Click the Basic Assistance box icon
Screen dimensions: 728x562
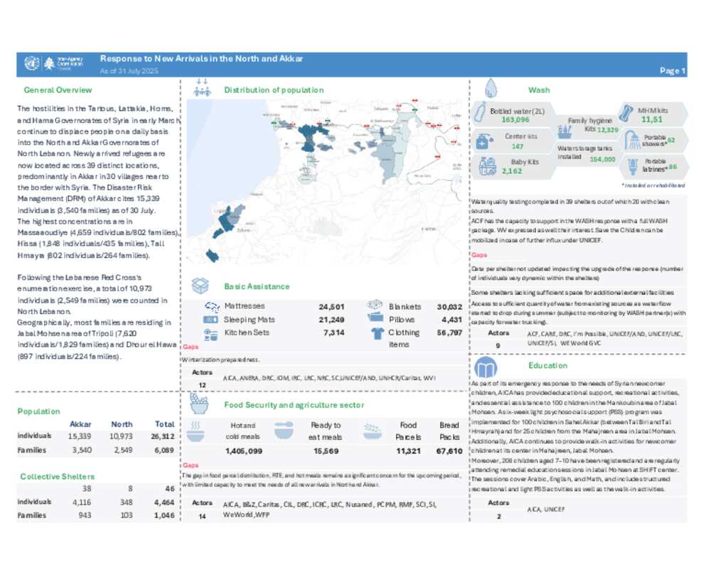(201, 286)
